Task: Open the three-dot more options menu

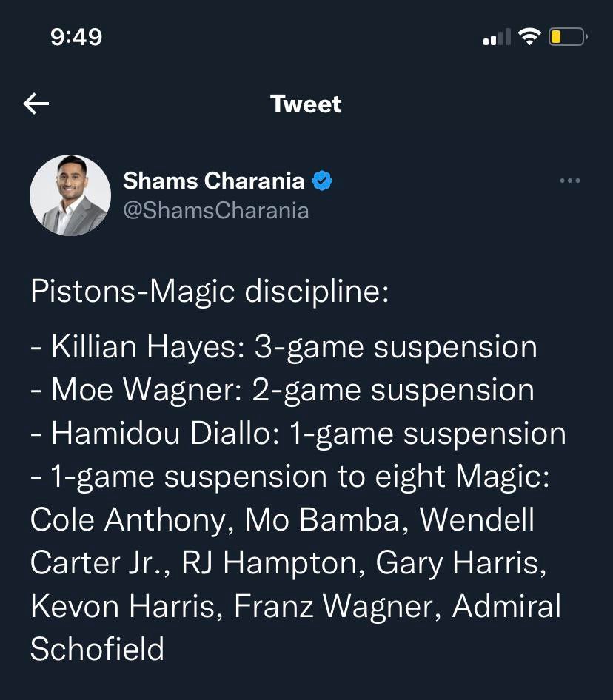Action: click(569, 181)
